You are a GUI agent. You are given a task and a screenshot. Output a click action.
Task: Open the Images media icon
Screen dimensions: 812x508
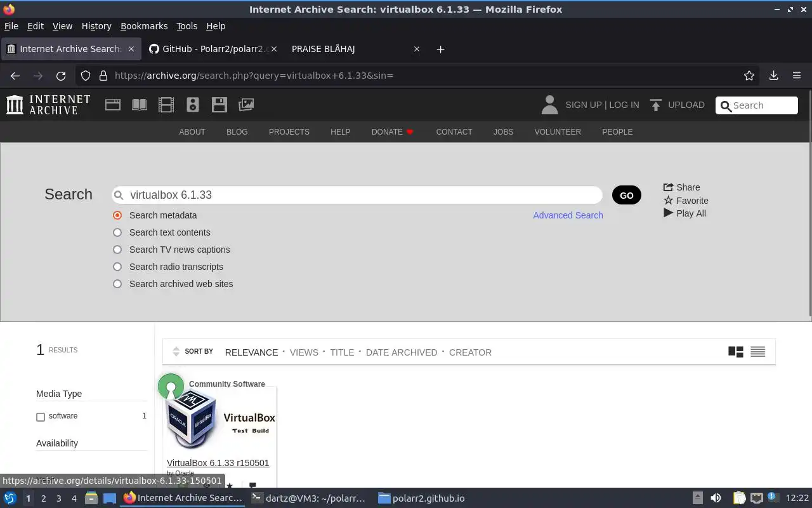[x=246, y=105]
